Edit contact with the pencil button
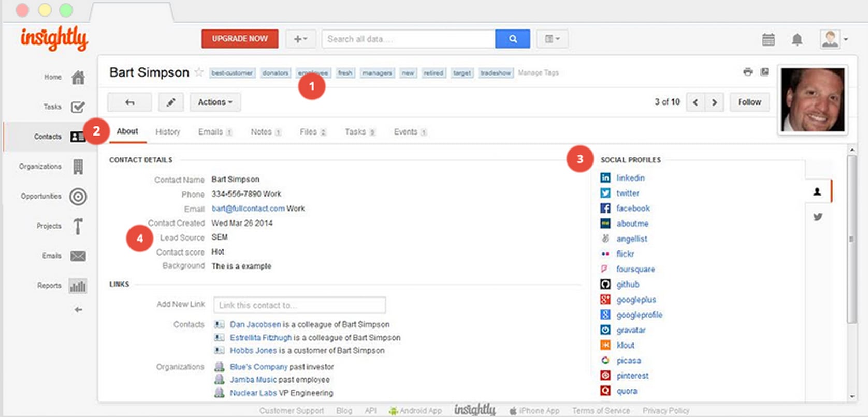 coord(170,102)
